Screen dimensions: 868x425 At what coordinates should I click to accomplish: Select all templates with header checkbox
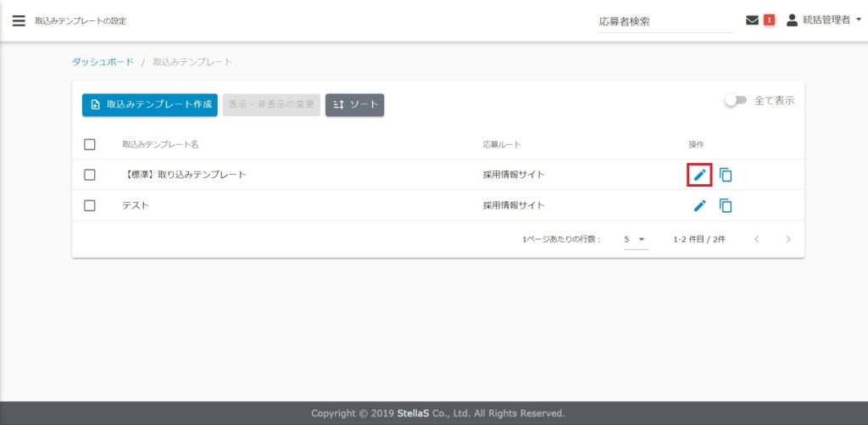pos(90,144)
